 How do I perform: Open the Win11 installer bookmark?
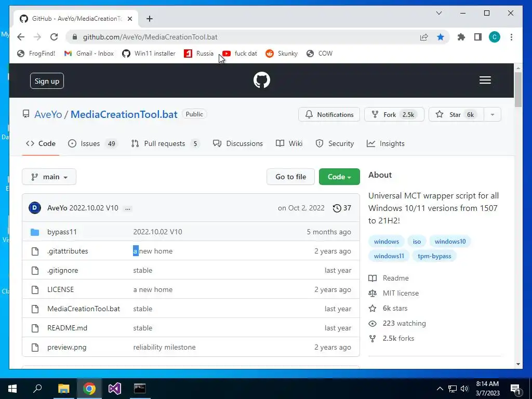click(149, 54)
